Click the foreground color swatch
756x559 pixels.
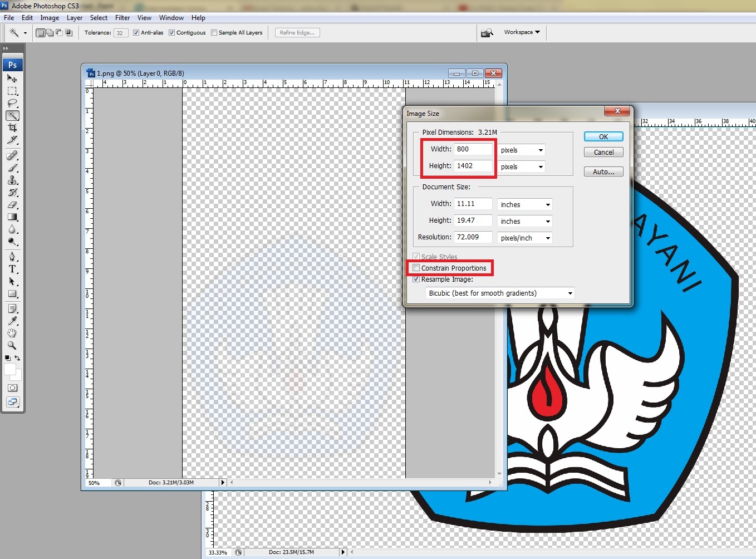click(x=9, y=369)
